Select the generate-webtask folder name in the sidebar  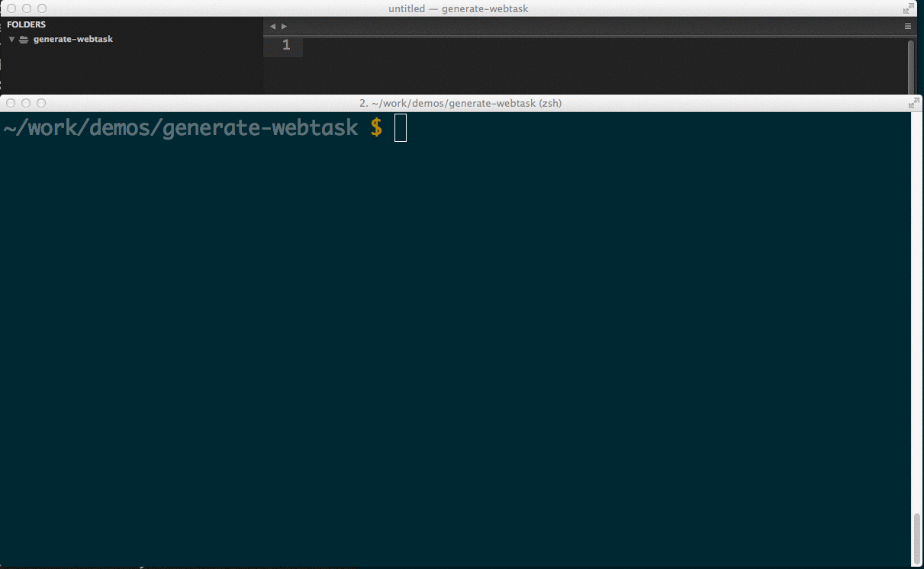73,39
